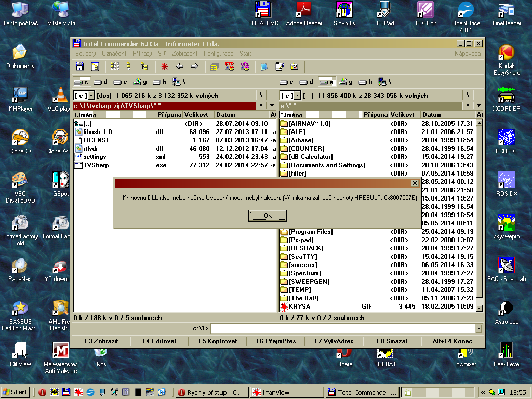Click OK in the rtlsdr DLL error dialog
This screenshot has height=399, width=532.
click(268, 216)
